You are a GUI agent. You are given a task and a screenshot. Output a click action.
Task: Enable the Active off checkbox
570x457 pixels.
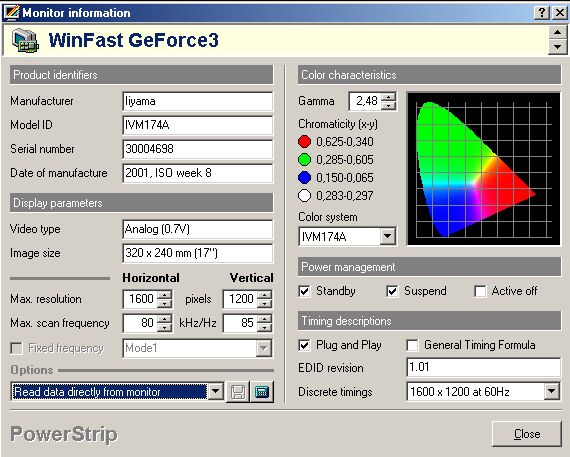click(480, 291)
